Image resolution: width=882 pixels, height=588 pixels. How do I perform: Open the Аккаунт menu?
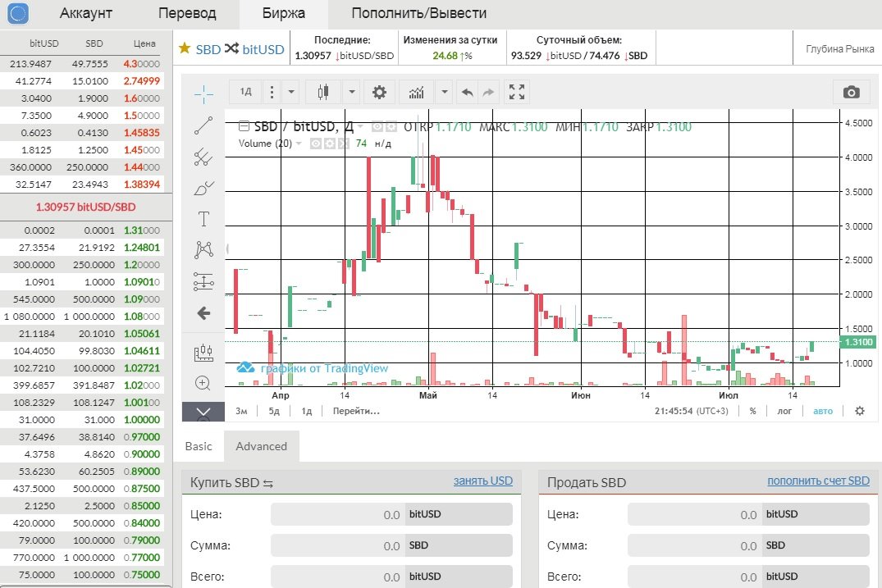coord(86,13)
